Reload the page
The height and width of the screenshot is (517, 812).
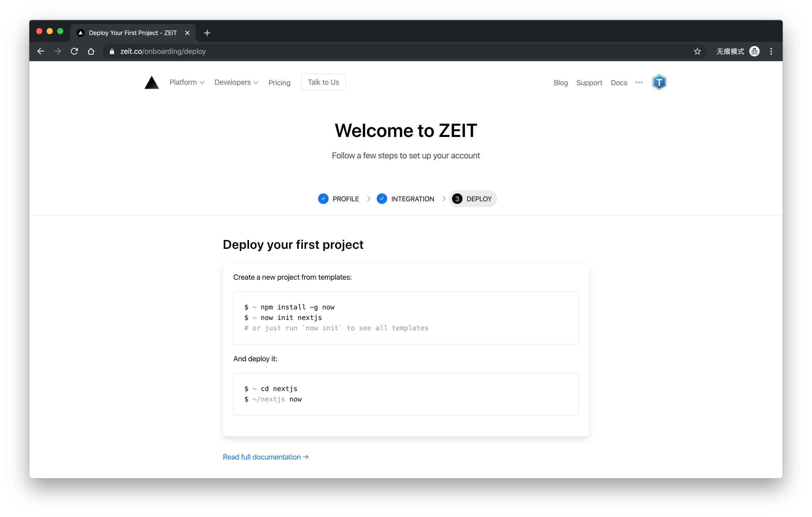(x=75, y=51)
